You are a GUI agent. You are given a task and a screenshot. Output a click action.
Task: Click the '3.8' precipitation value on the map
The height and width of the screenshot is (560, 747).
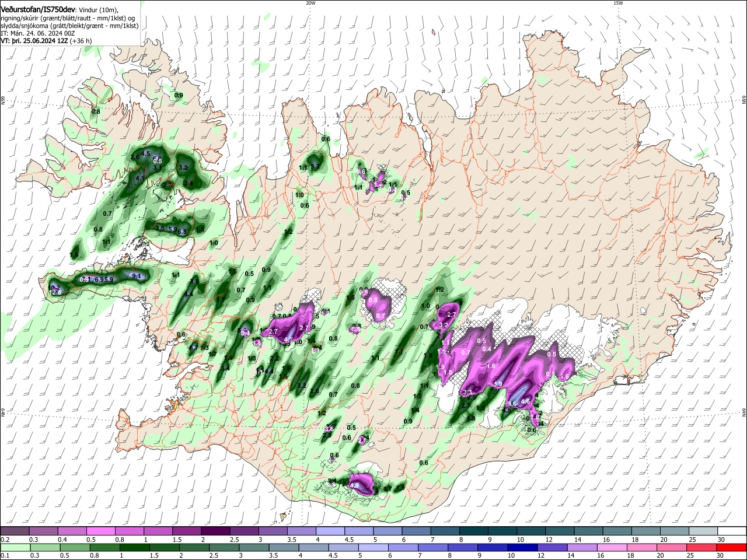click(194, 281)
